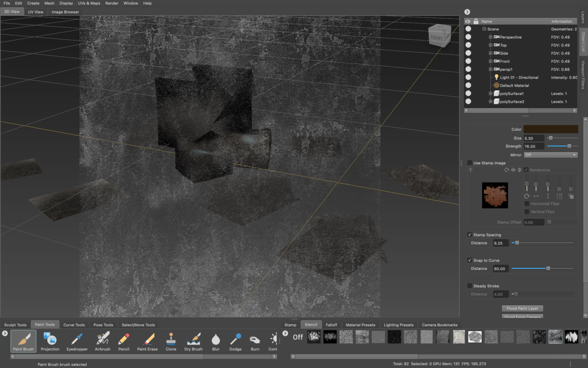The width and height of the screenshot is (588, 368).
Task: Select the Blur tool
Action: (x=216, y=341)
